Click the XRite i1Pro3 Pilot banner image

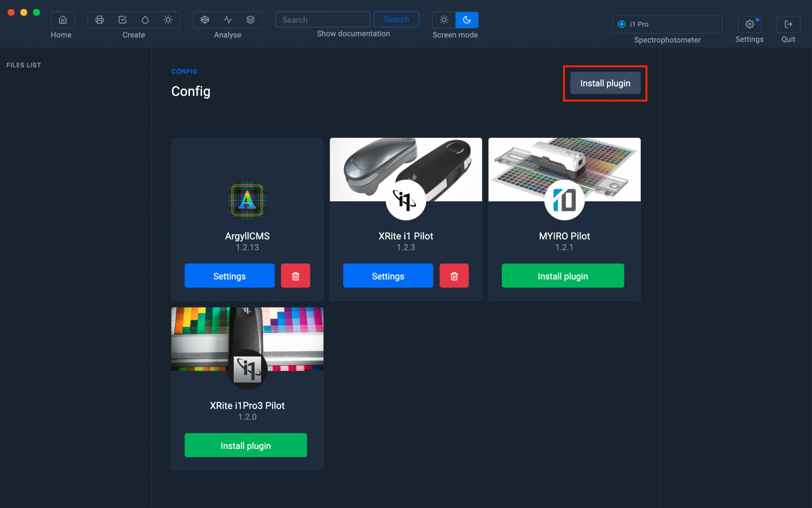(x=247, y=339)
